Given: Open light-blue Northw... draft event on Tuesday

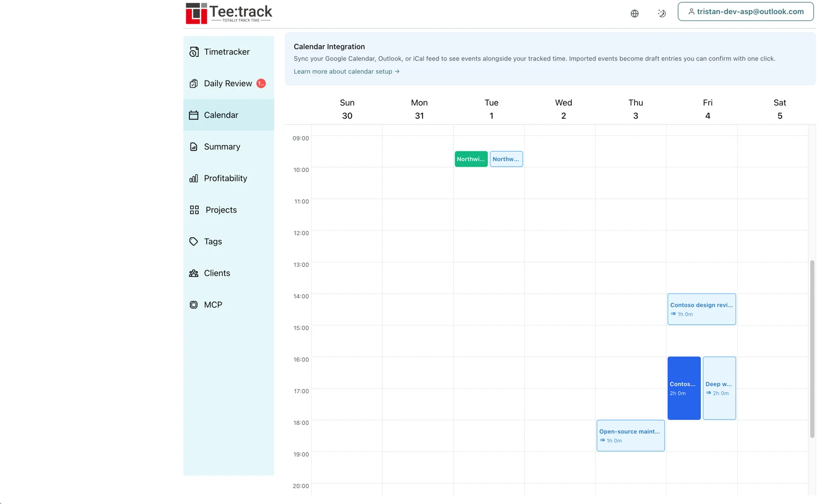Looking at the screenshot, I should [x=506, y=159].
